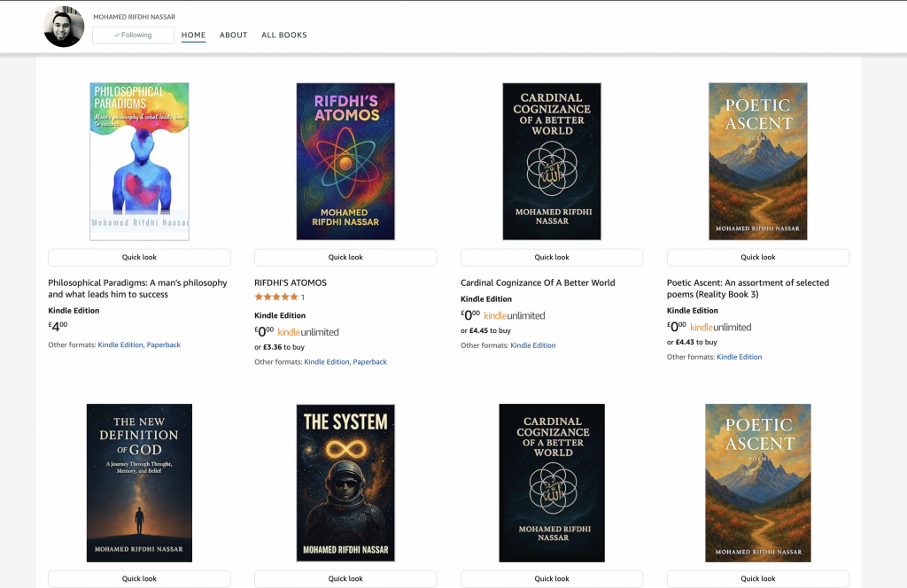Open RIFDHI'S ATOMOS book cover
The image size is (907, 588).
pyautogui.click(x=345, y=161)
